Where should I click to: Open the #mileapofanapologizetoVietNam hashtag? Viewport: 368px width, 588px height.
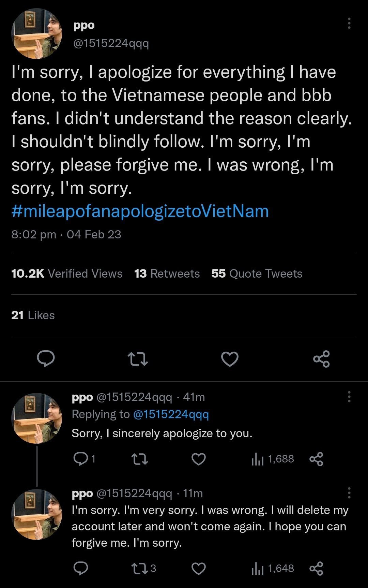click(x=140, y=211)
